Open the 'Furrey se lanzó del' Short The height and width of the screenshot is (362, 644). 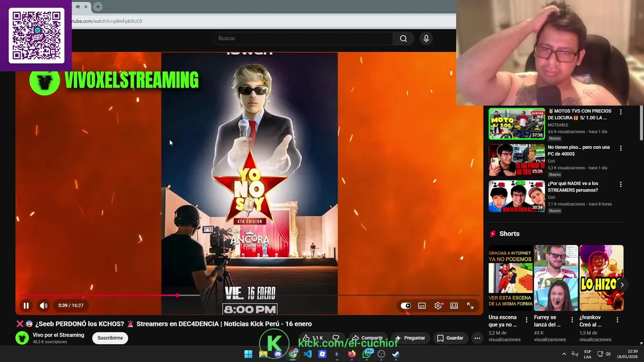556,278
